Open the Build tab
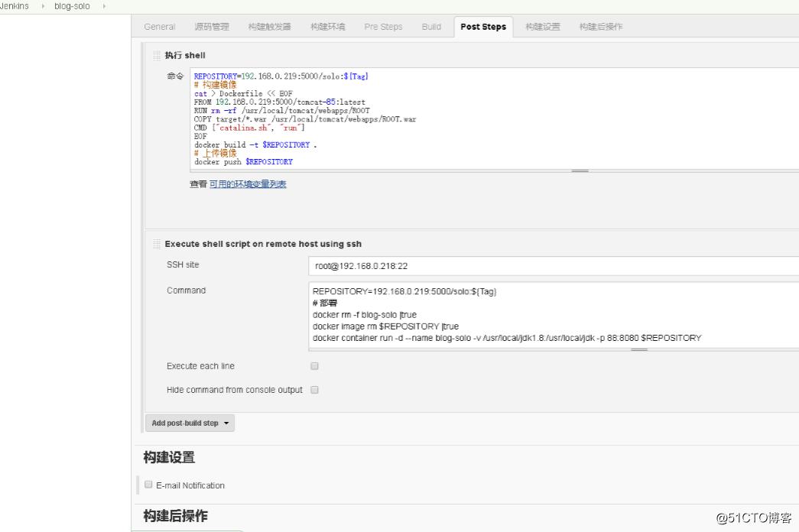The image size is (799, 532). pos(431,26)
